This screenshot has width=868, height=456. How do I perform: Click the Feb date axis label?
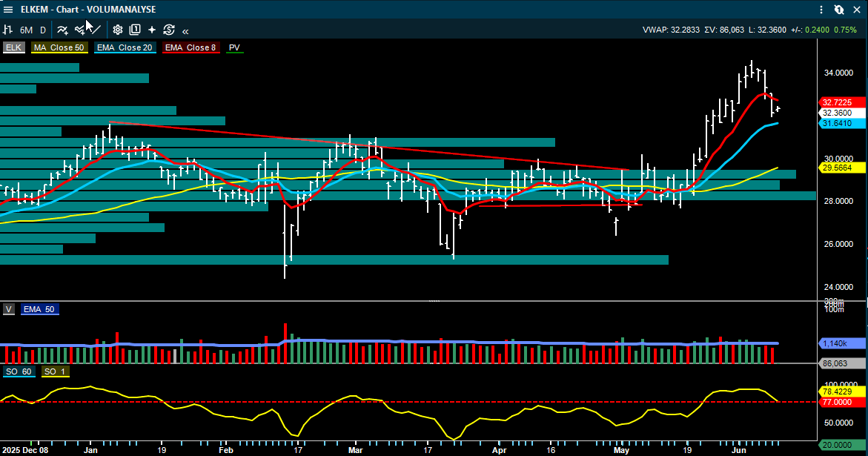click(x=226, y=451)
